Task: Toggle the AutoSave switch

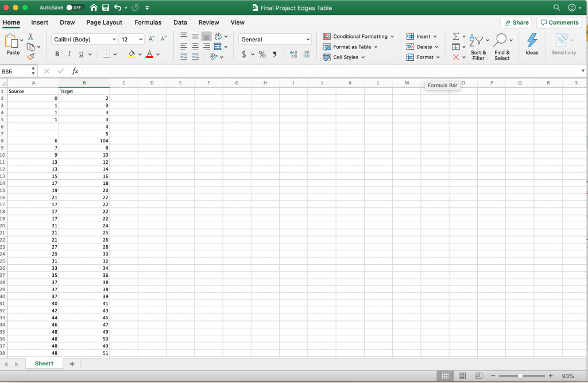Action: (75, 7)
